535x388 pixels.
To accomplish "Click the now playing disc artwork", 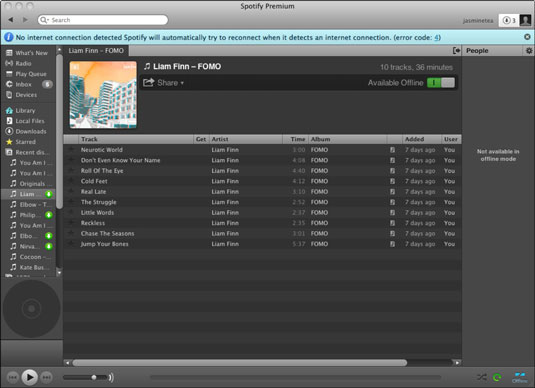I will coord(31,309).
